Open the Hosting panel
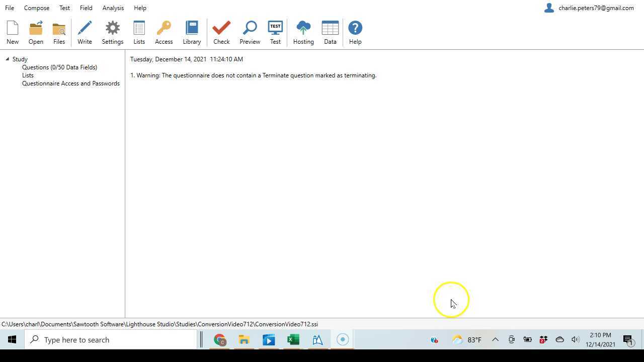The width and height of the screenshot is (644, 362). click(x=303, y=32)
